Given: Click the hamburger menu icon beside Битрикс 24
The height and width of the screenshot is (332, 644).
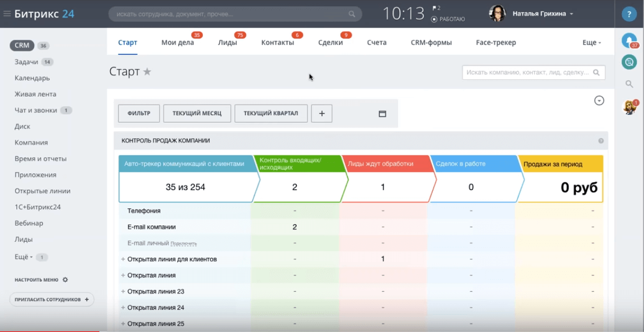Looking at the screenshot, I should (7, 14).
